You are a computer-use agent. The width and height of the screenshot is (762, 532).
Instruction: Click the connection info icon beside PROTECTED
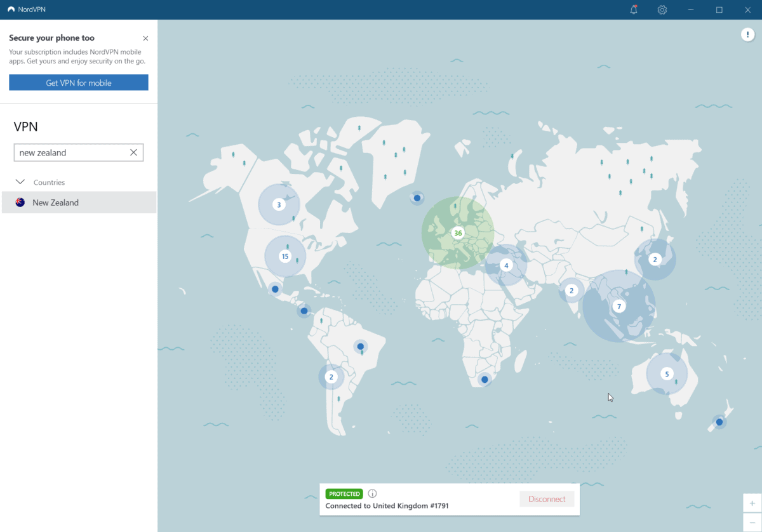373,493
